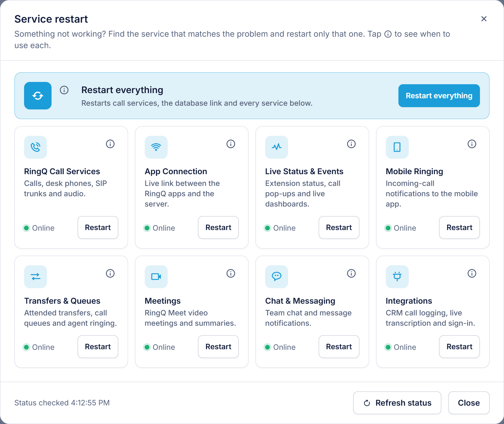
Task: Restart the Meetings service
Action: point(218,347)
